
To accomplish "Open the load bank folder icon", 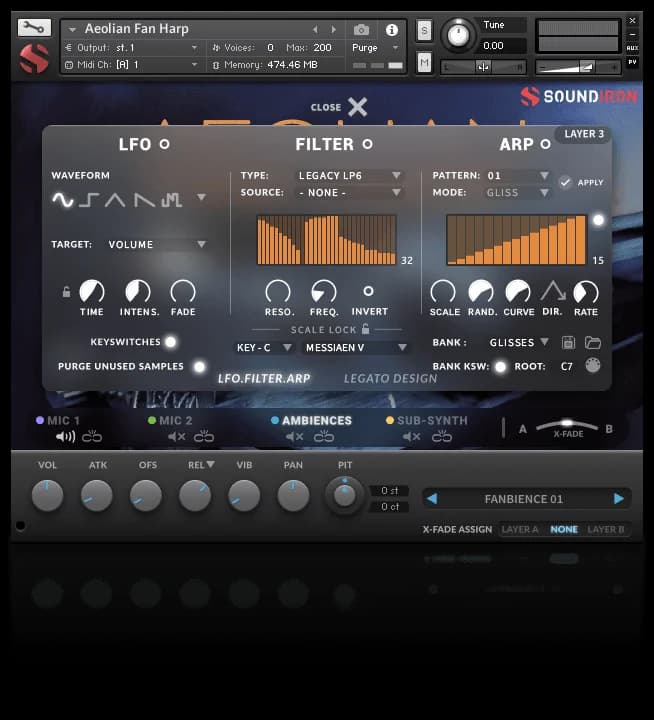I will [593, 342].
